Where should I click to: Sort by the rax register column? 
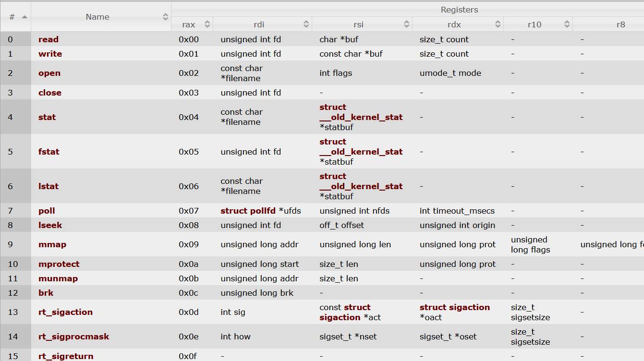pyautogui.click(x=192, y=24)
